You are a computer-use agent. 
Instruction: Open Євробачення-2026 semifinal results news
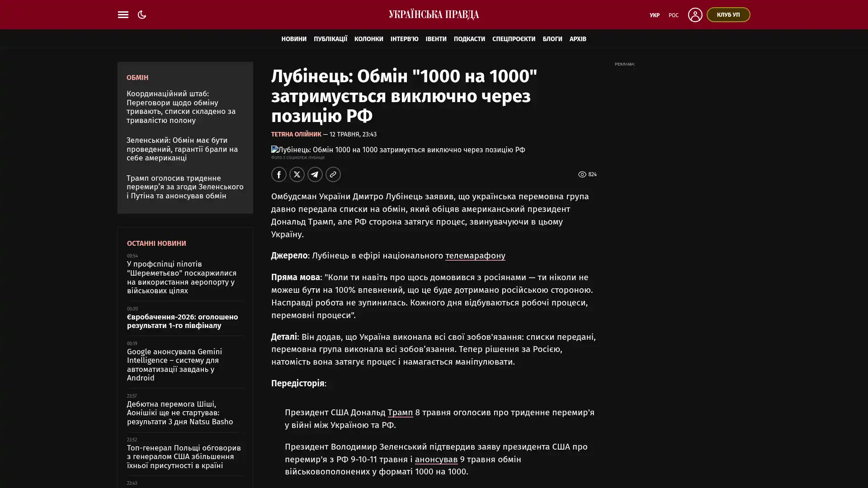182,321
